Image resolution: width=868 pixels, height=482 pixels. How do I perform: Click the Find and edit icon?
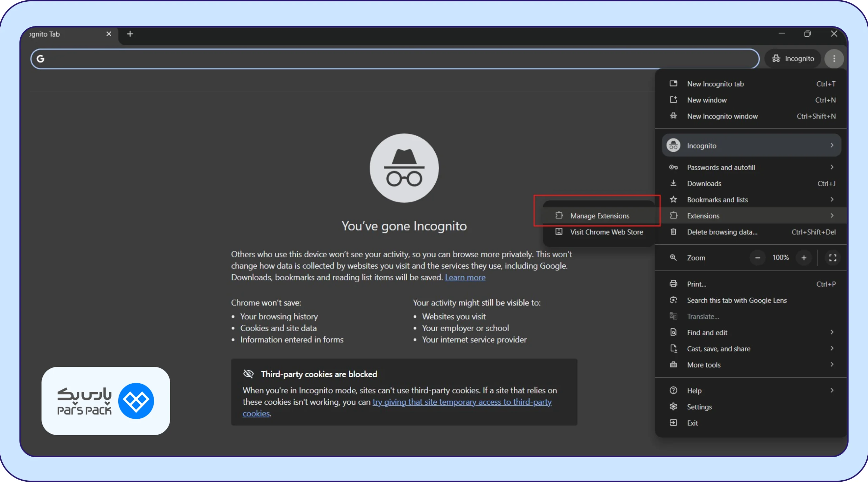point(673,333)
